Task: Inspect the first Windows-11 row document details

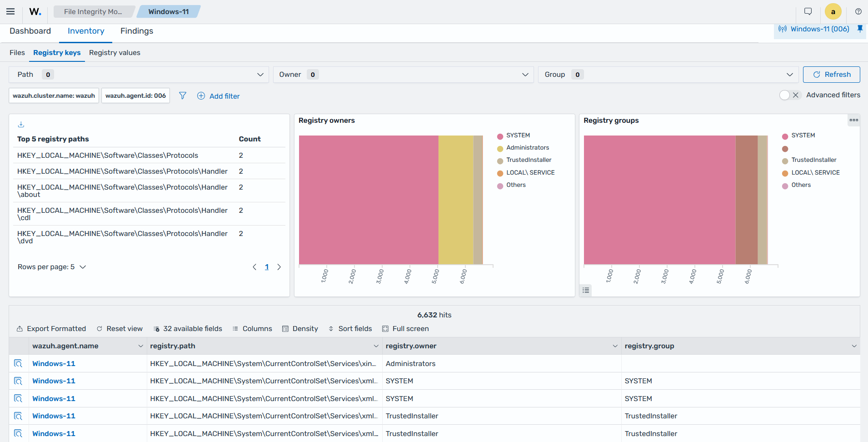Action: pyautogui.click(x=18, y=363)
